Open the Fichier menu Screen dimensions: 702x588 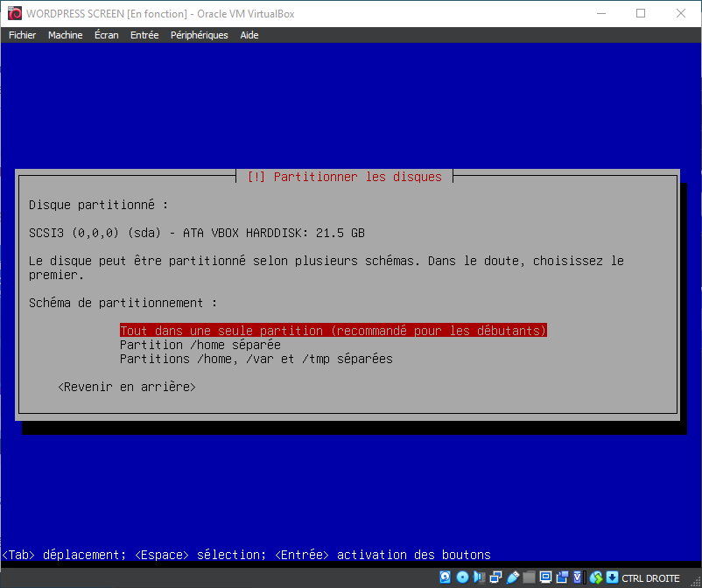point(22,35)
